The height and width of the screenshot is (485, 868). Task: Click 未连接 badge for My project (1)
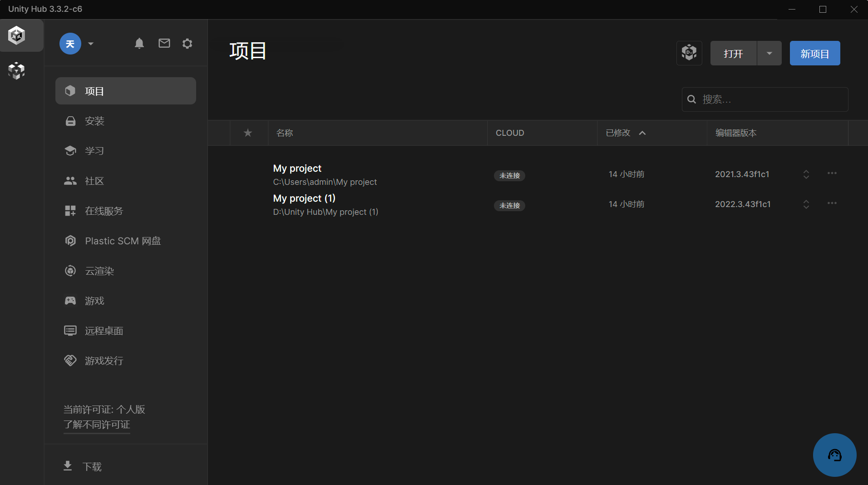[509, 206]
